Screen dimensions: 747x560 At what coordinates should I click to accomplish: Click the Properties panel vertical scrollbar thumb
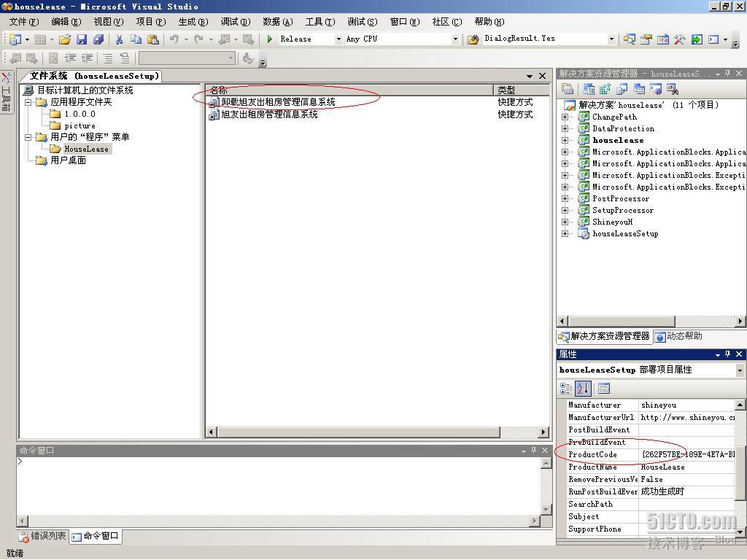point(740,473)
